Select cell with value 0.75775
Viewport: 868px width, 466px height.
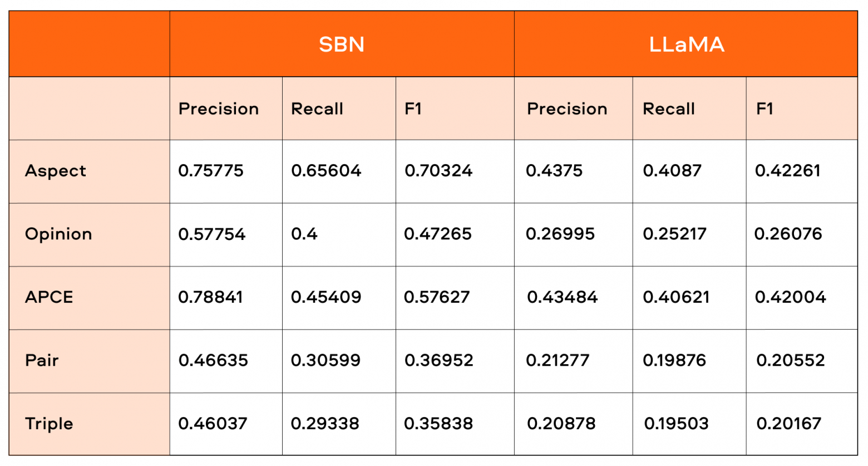tap(211, 171)
